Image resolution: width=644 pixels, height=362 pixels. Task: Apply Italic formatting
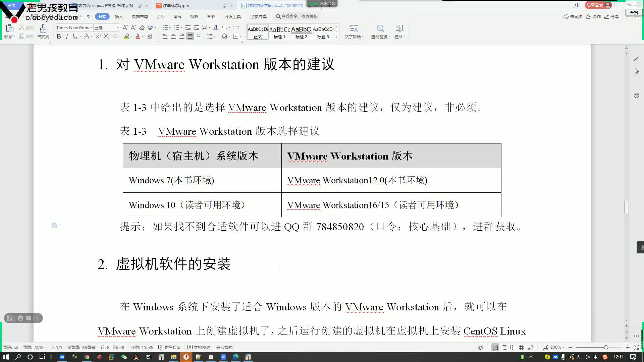pos(67,36)
